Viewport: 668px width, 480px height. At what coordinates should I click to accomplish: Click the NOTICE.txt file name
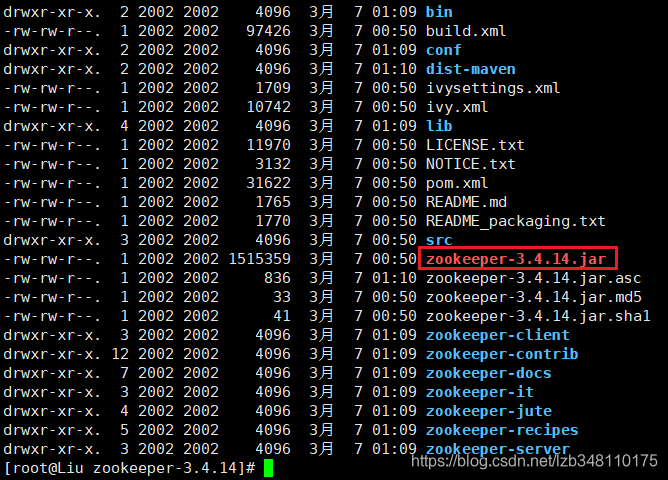(x=471, y=164)
